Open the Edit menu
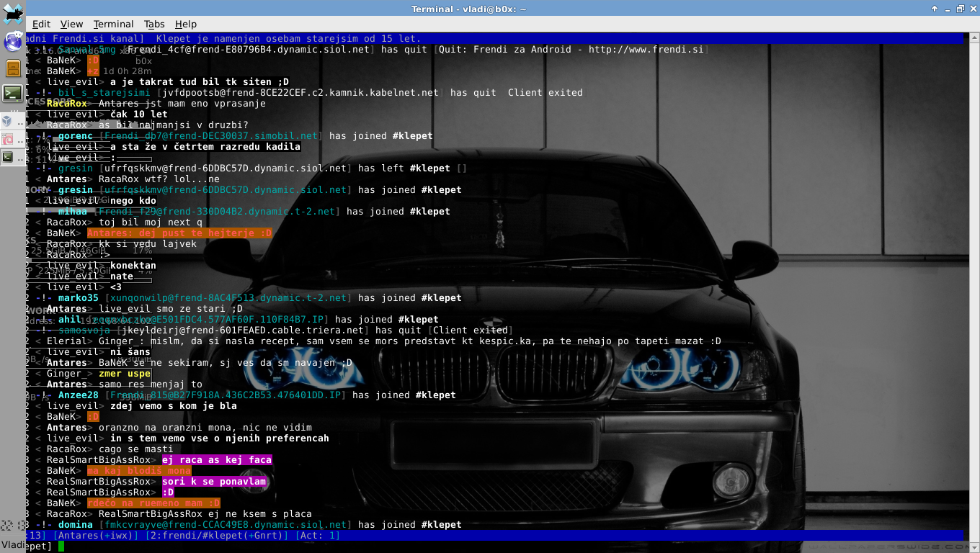The height and width of the screenshot is (553, 980). (41, 24)
